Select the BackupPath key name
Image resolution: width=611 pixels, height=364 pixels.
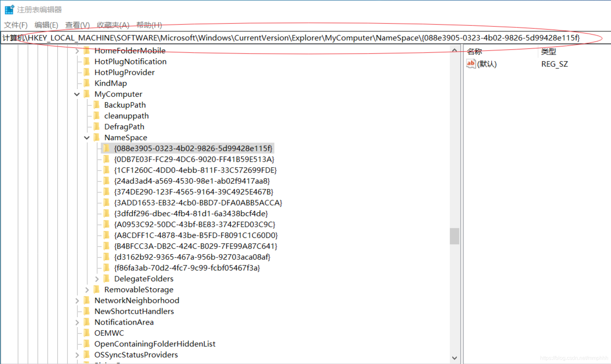click(x=125, y=105)
